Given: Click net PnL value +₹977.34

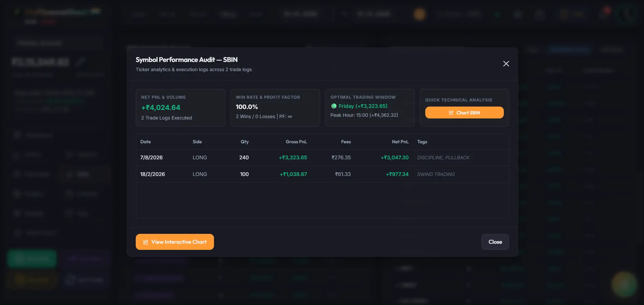Looking at the screenshot, I should pyautogui.click(x=397, y=174).
